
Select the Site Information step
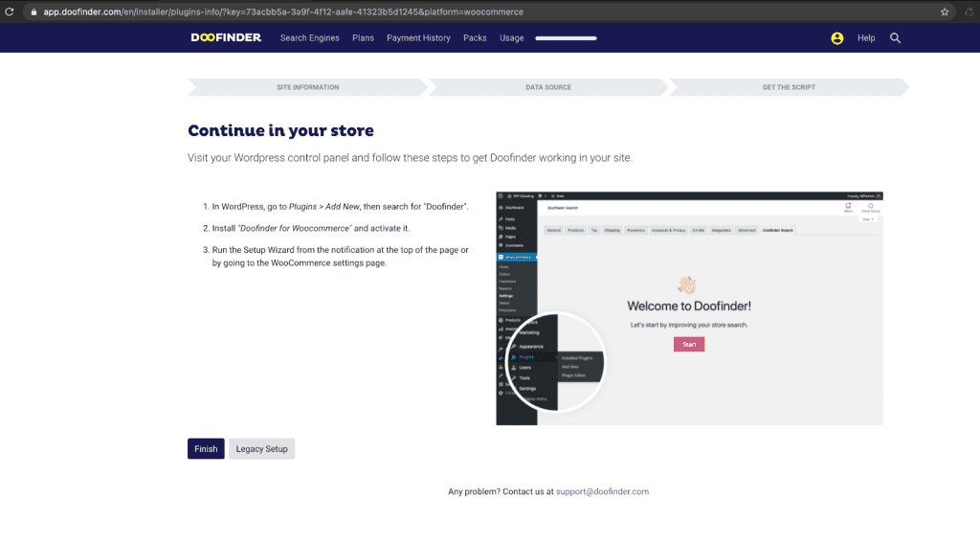click(307, 87)
